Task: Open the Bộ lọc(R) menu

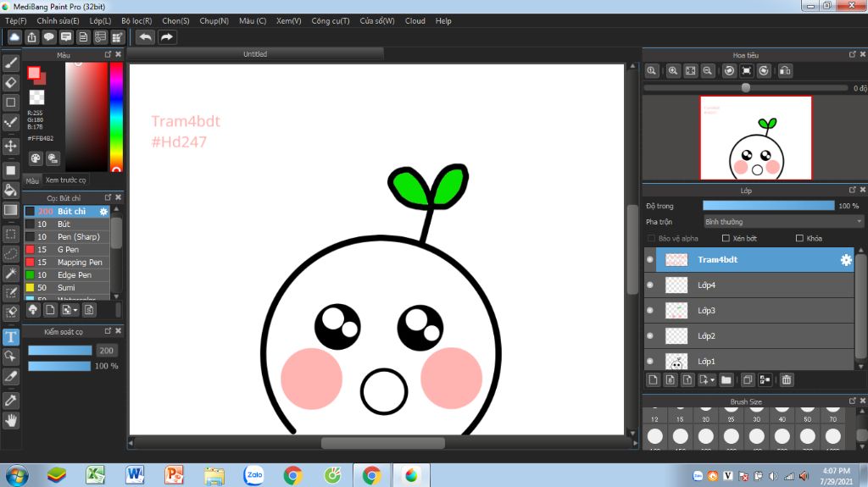Action: pyautogui.click(x=136, y=20)
